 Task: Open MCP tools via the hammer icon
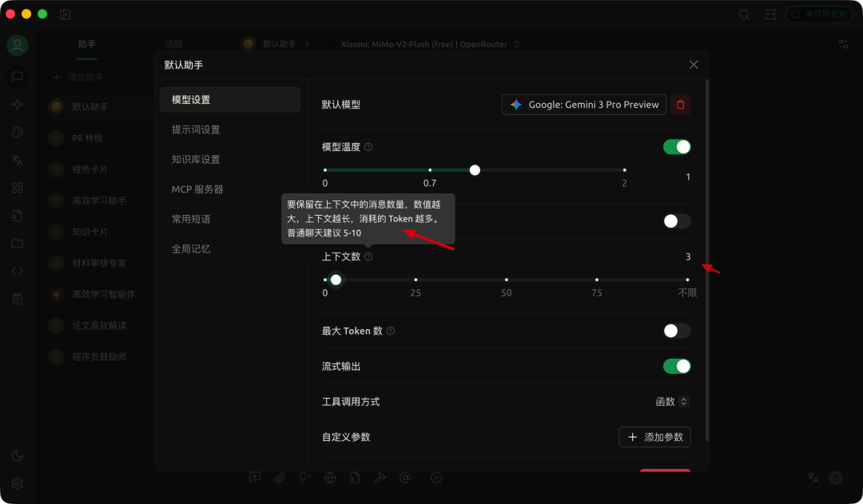click(380, 478)
